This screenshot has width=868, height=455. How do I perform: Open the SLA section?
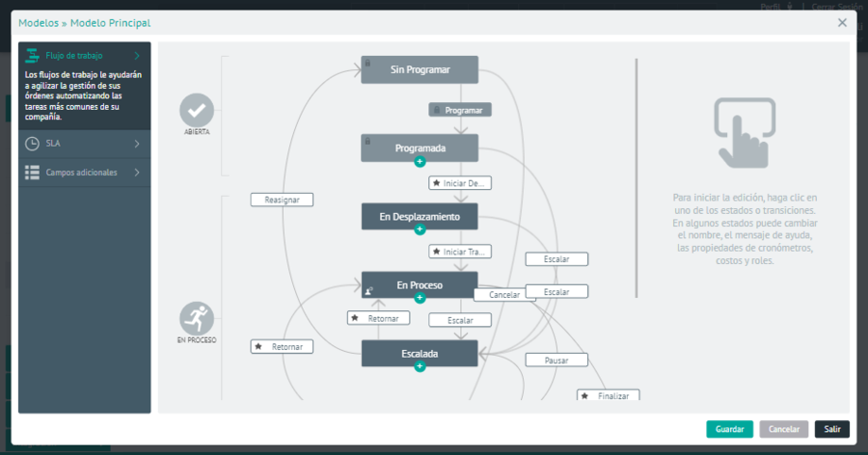(85, 144)
